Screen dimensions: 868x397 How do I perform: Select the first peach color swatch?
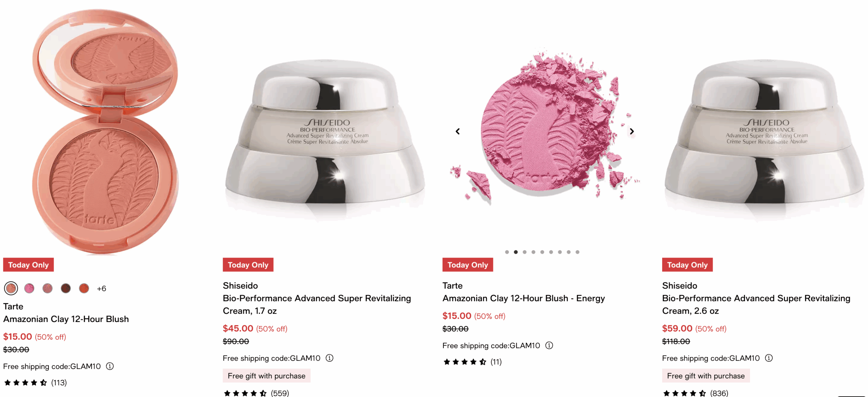pos(11,288)
